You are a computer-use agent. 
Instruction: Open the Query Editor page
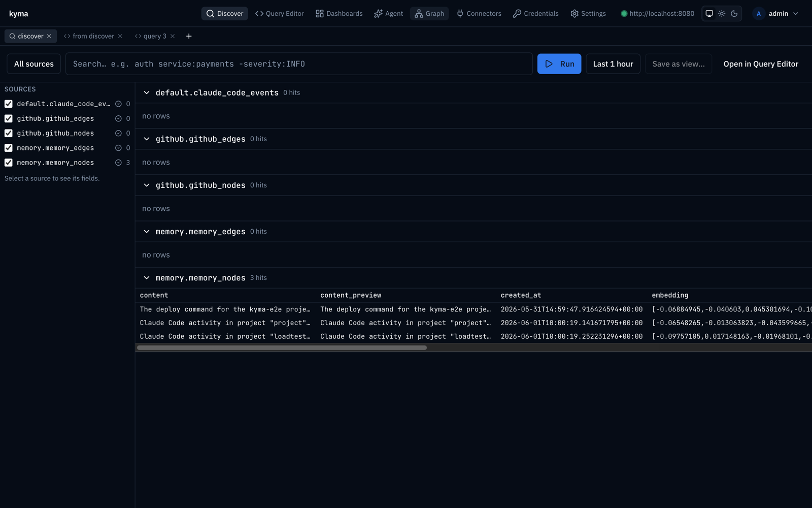coord(280,14)
